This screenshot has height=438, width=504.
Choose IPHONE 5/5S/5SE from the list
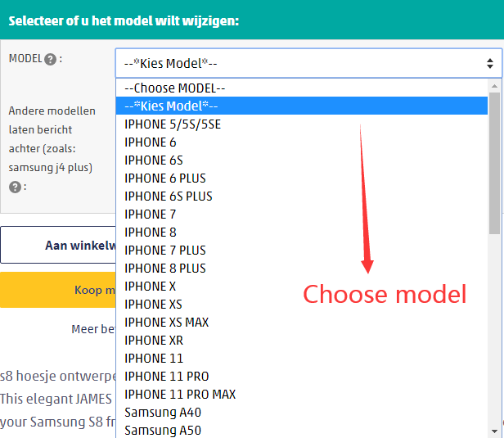301,124
